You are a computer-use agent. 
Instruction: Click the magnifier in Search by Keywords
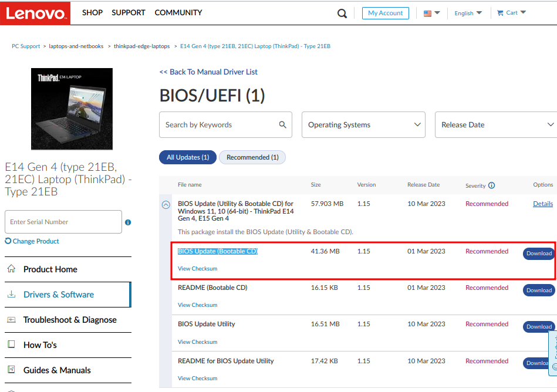point(282,124)
